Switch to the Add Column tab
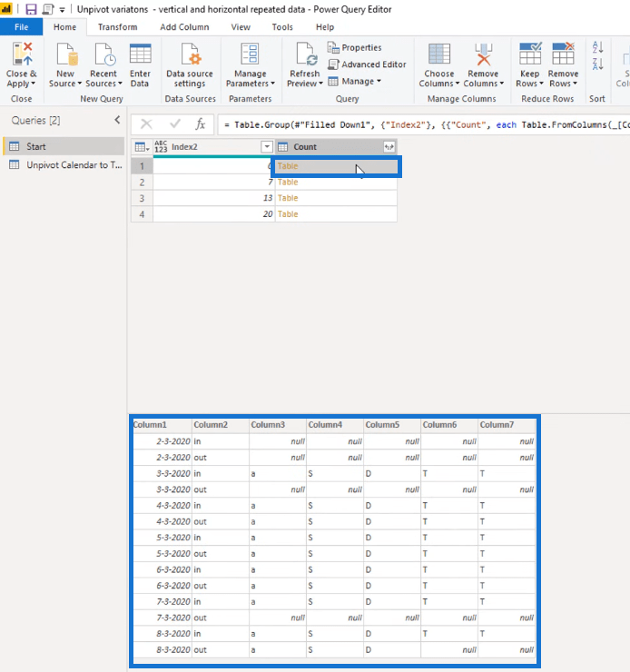This screenshot has width=630, height=672. (x=184, y=27)
